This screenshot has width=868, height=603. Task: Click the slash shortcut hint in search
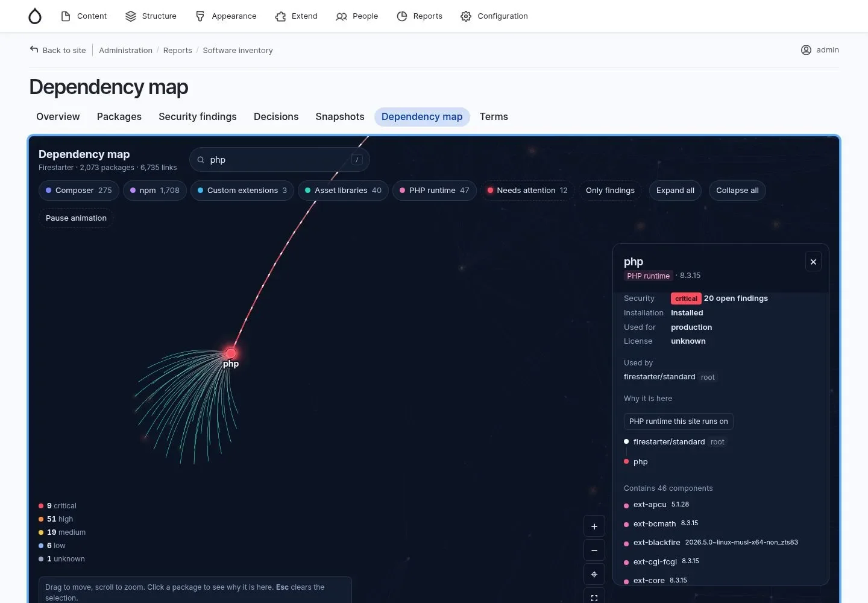[x=357, y=160]
